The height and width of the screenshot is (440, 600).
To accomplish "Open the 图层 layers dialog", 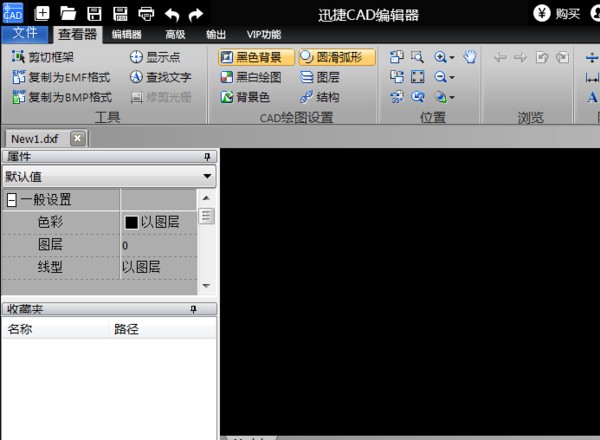I will 318,77.
